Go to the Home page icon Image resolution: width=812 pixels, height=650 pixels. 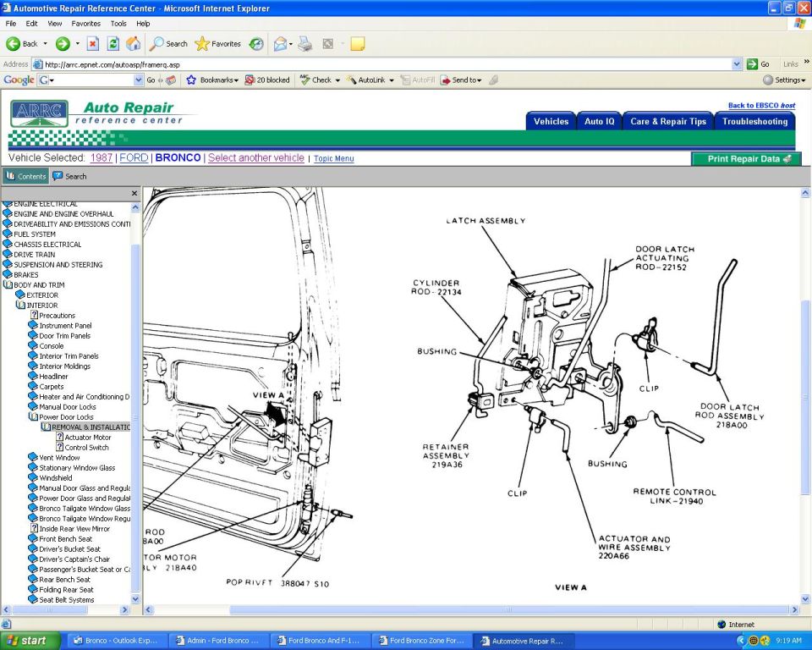[x=133, y=44]
